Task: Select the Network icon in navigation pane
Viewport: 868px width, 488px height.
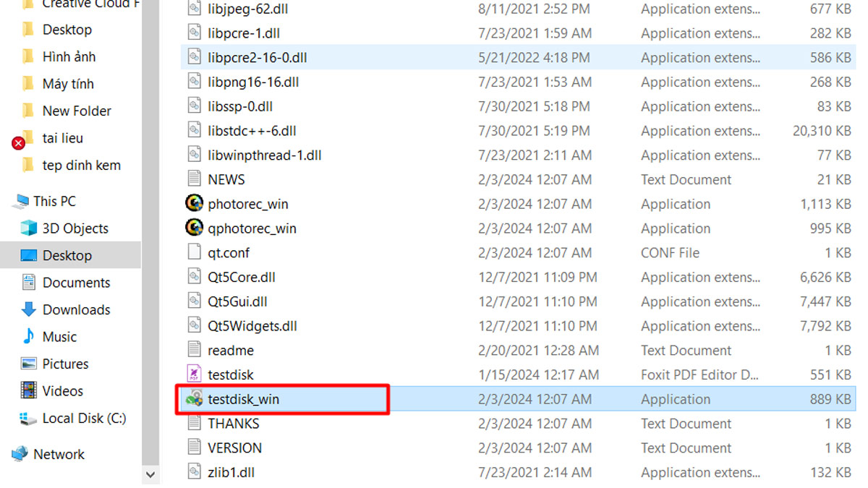Action: [x=20, y=454]
